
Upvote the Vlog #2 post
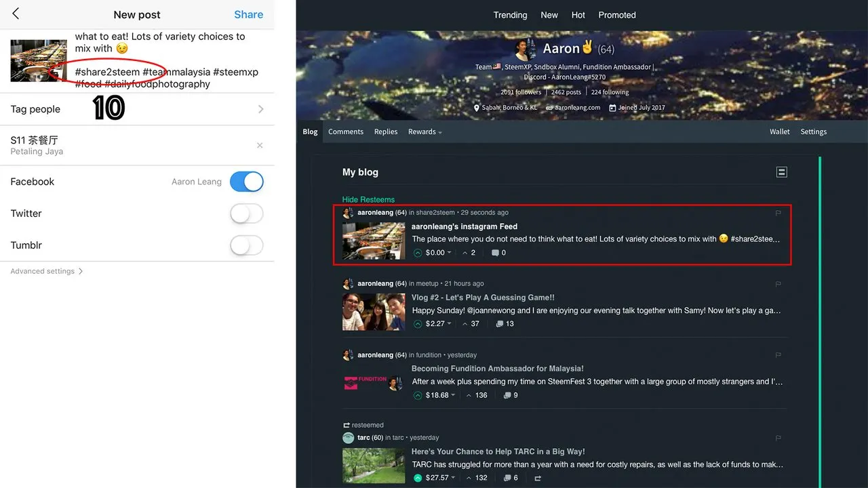[418, 324]
